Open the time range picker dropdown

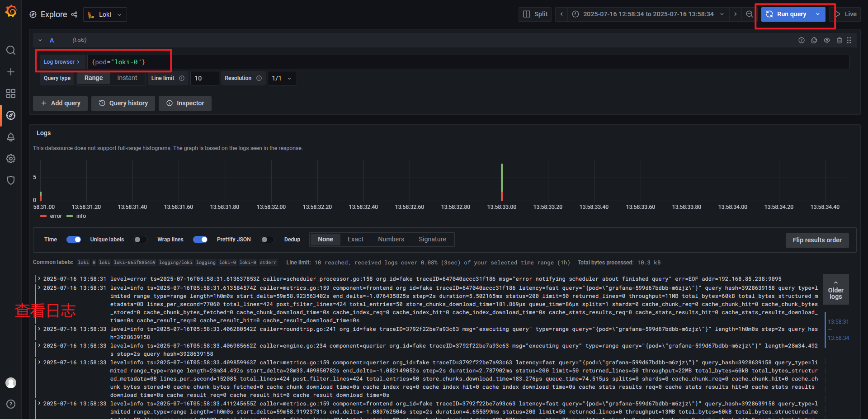click(x=647, y=14)
